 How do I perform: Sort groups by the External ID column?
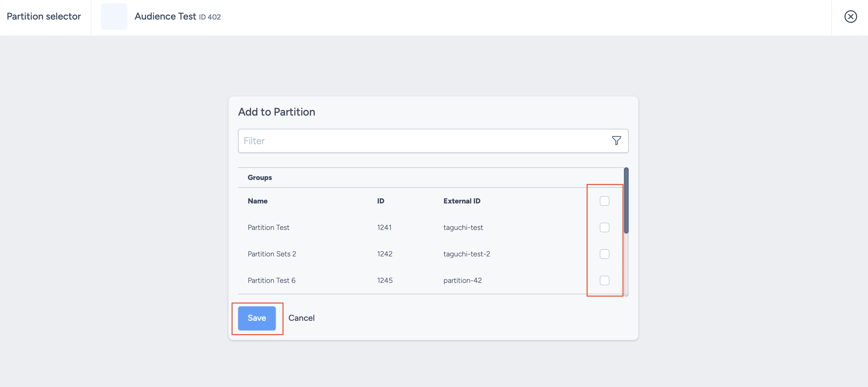click(x=462, y=201)
